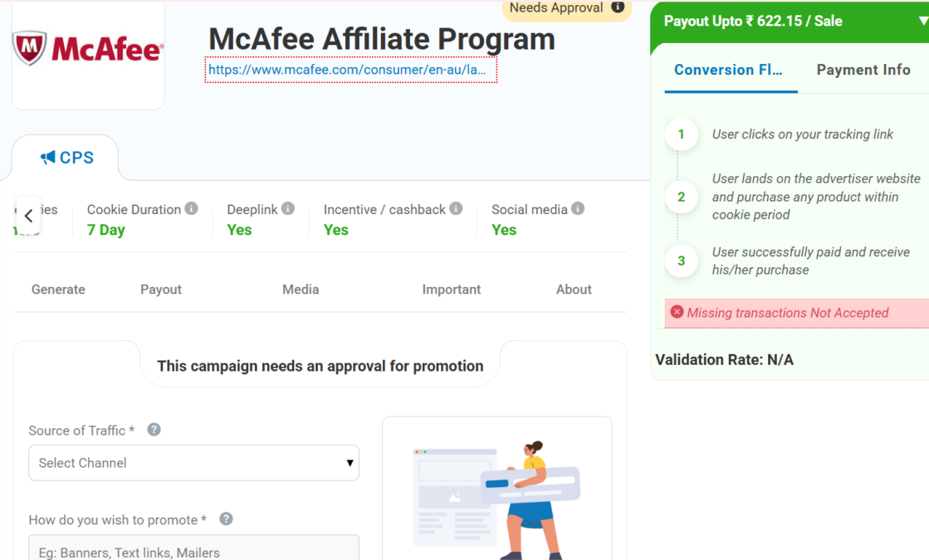Click the Source of Traffic help icon
Viewport: 929px width, 560px height.
pos(154,430)
